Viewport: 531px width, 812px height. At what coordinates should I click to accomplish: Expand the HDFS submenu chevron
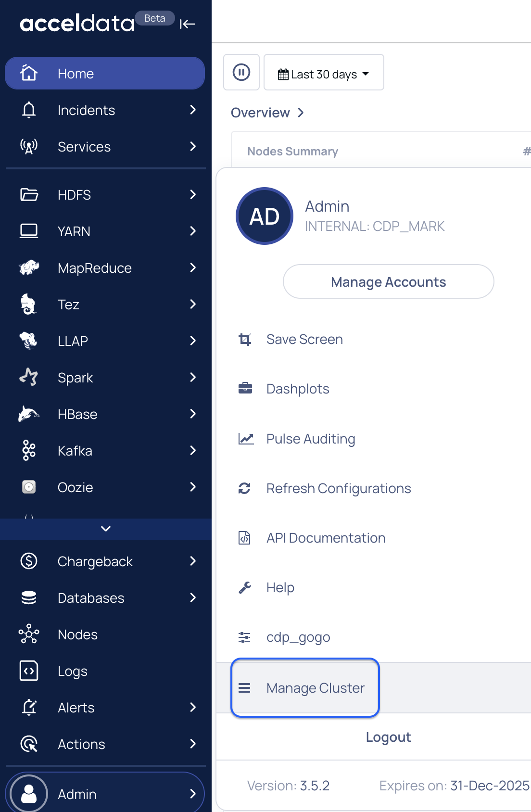point(193,194)
